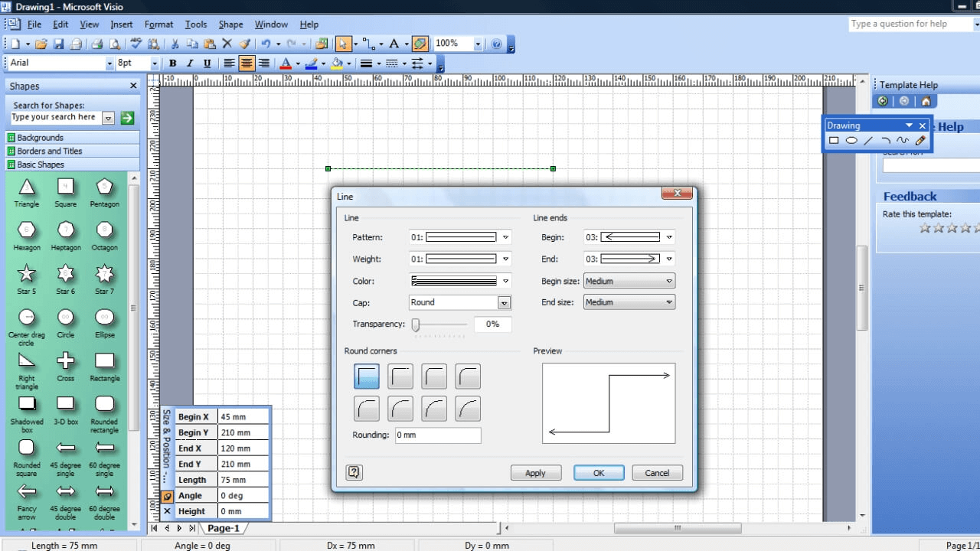The height and width of the screenshot is (551, 980).
Task: Toggle Italic formatting
Action: click(x=191, y=64)
